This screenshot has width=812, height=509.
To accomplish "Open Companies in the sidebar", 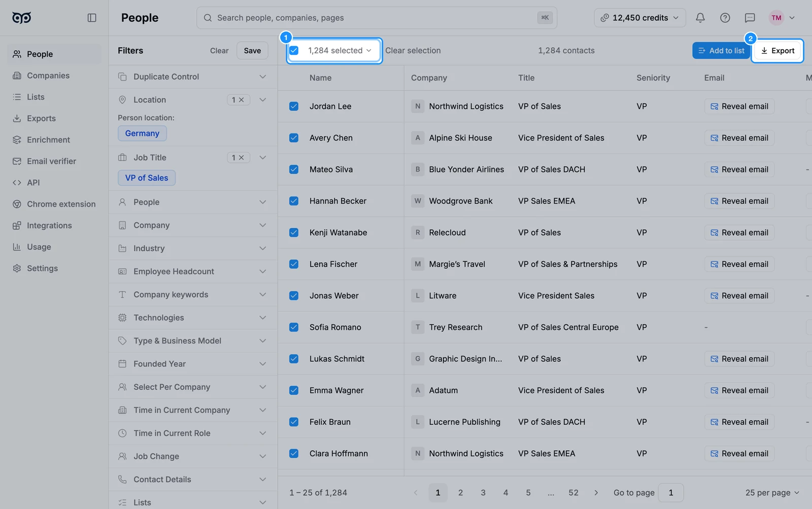I will pos(54,76).
